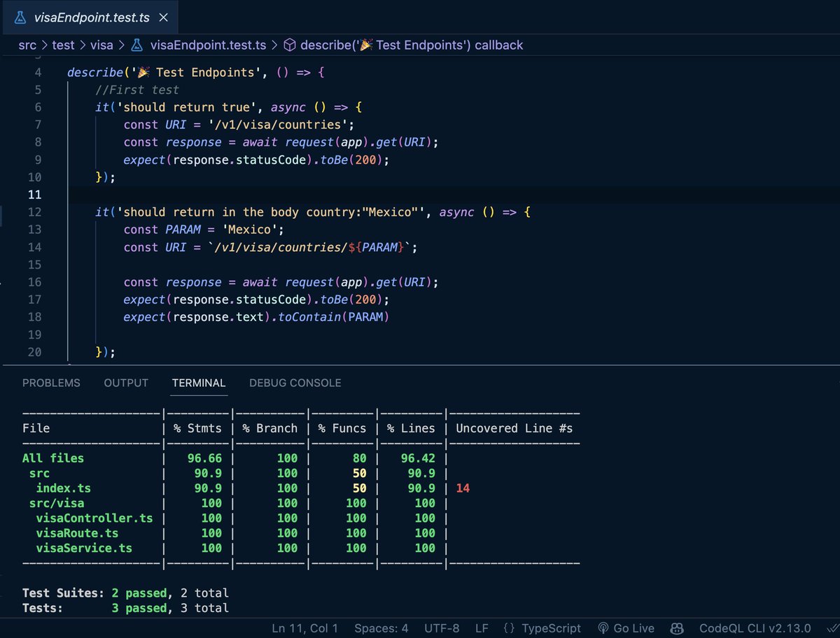Click 'toContain(PARAM)' on line 18
840x638 pixels.
point(334,317)
